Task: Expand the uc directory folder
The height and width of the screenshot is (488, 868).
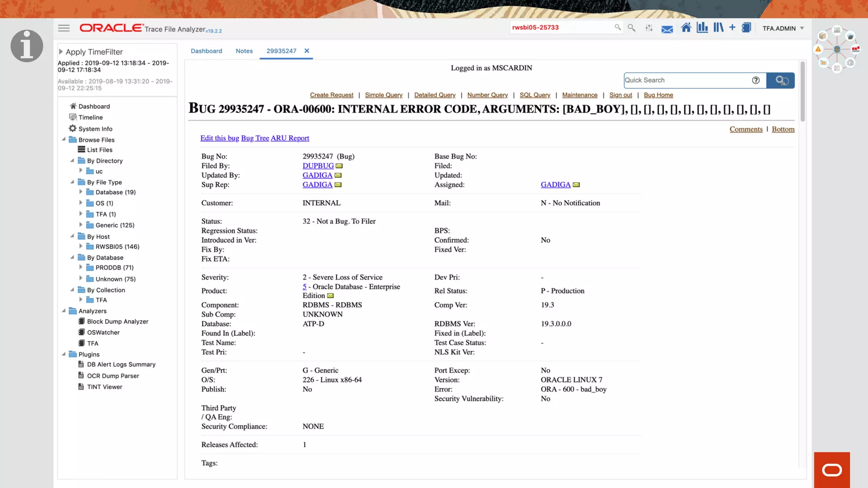Action: (x=81, y=171)
